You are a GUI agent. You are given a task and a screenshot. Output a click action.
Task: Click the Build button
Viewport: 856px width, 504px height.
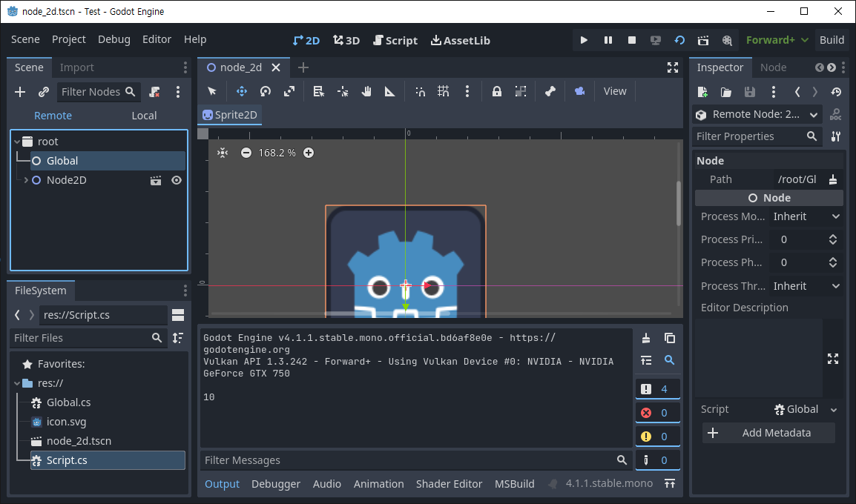(832, 40)
